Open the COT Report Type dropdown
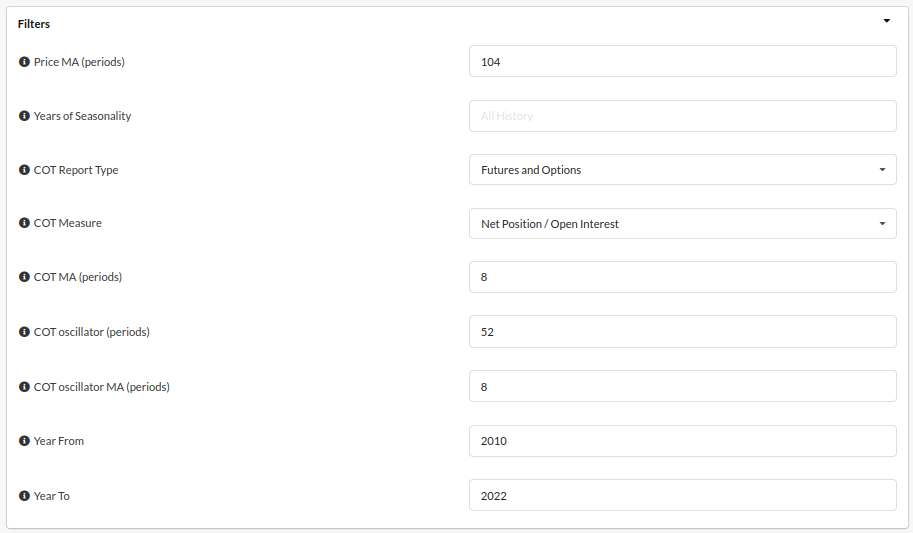This screenshot has height=533, width=913. (x=682, y=170)
